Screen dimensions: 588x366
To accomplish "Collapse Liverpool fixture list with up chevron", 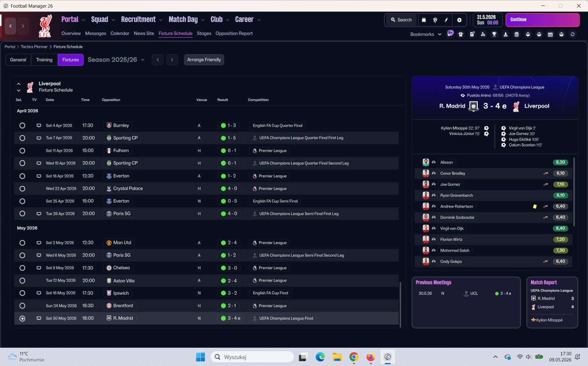I will pos(19,84).
